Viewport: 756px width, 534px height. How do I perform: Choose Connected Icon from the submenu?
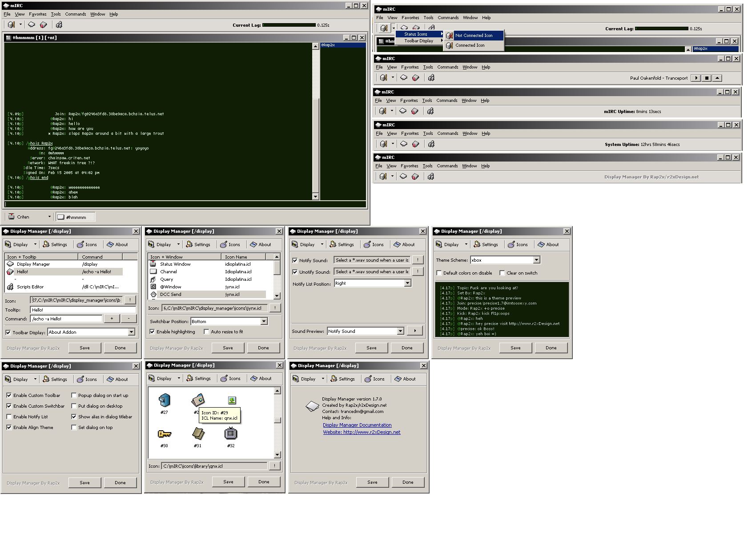[474, 45]
